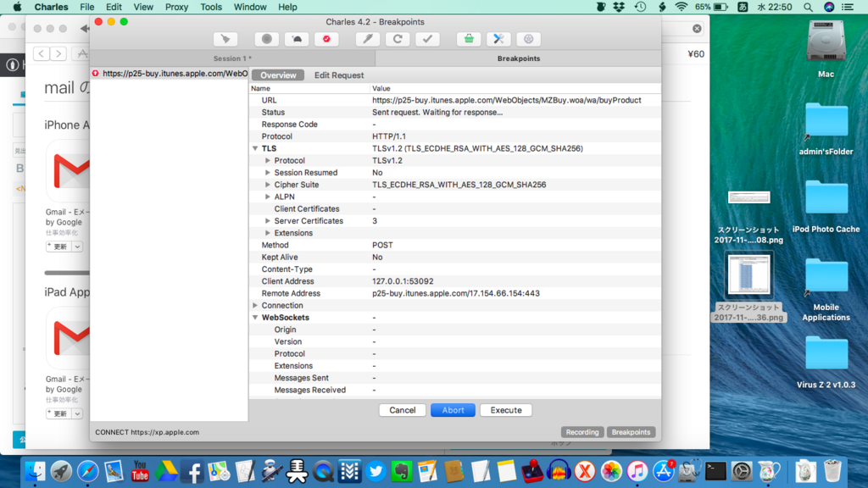Switch to the Edit Request tab

coord(339,75)
